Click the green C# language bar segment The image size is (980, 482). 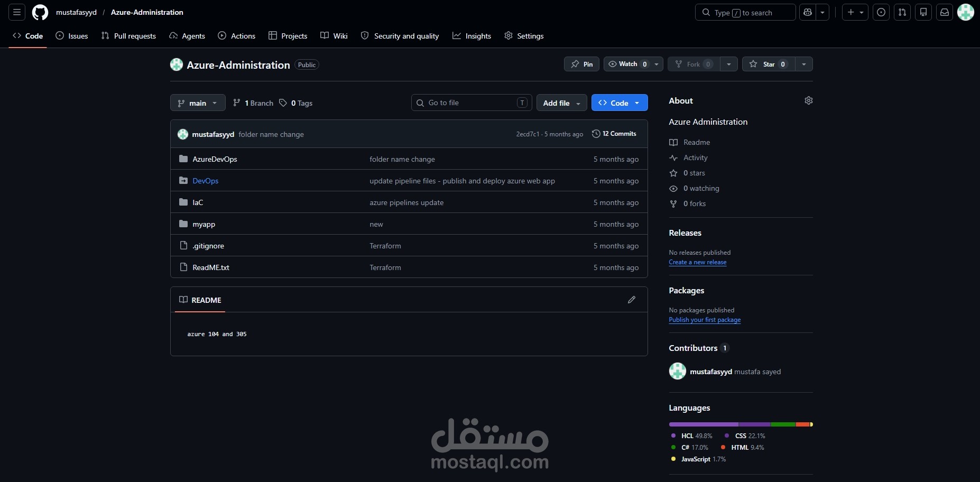[783, 424]
